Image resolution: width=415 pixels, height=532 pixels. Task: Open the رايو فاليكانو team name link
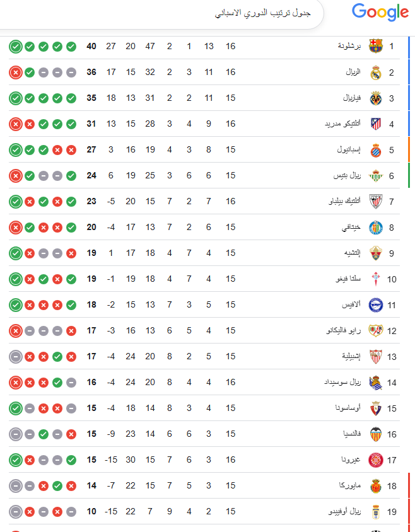click(338, 330)
